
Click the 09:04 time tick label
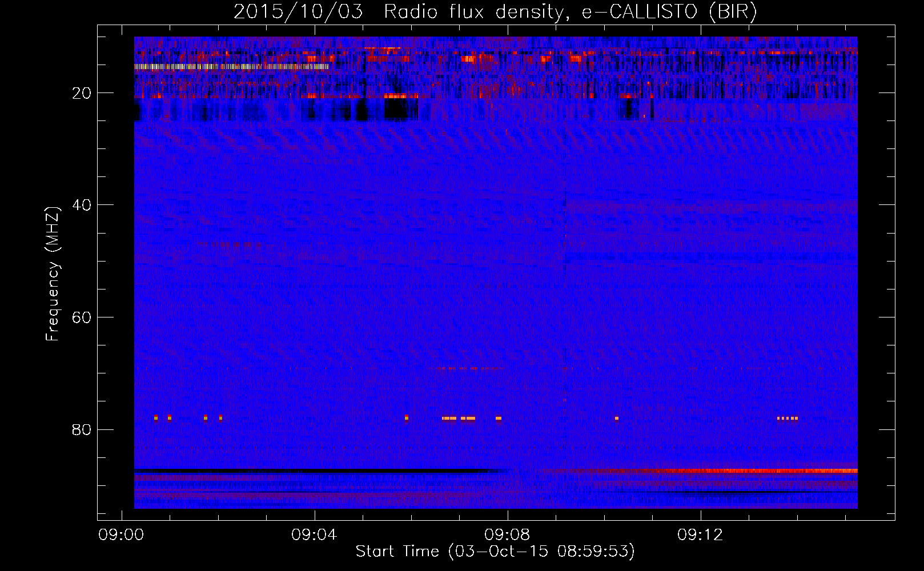[x=314, y=535]
